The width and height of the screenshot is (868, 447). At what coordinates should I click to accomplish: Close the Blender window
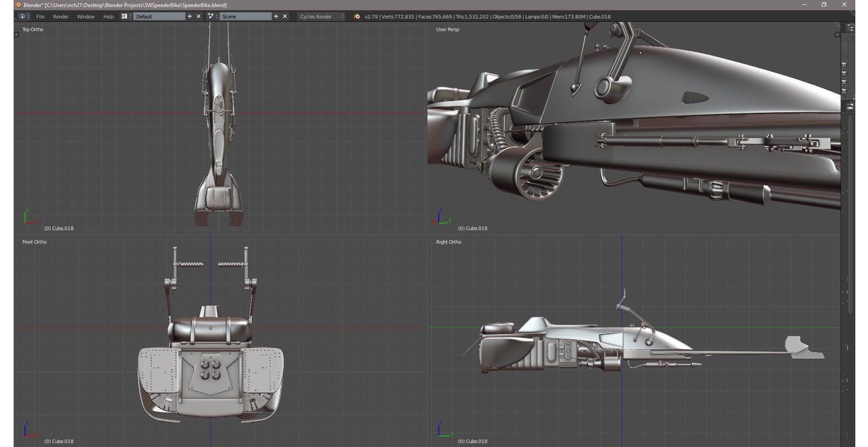(843, 4)
